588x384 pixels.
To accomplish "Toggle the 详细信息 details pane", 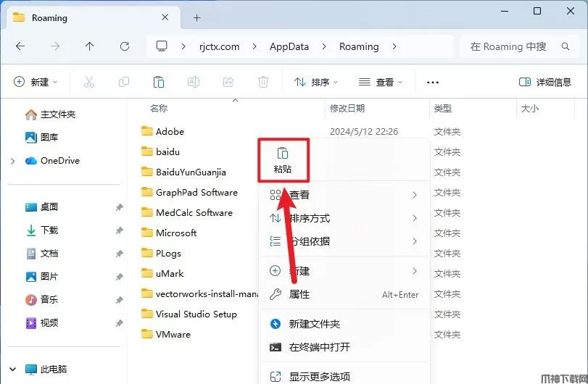I will [x=545, y=82].
